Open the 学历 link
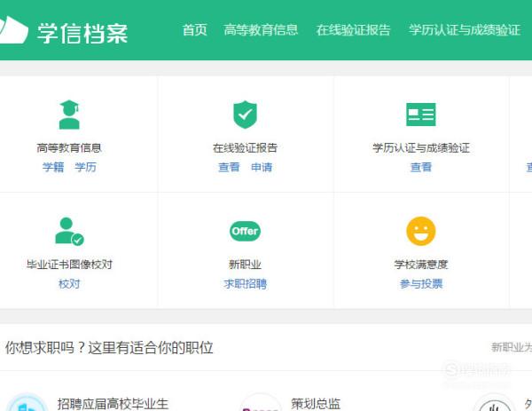The width and height of the screenshot is (532, 411). [85, 167]
